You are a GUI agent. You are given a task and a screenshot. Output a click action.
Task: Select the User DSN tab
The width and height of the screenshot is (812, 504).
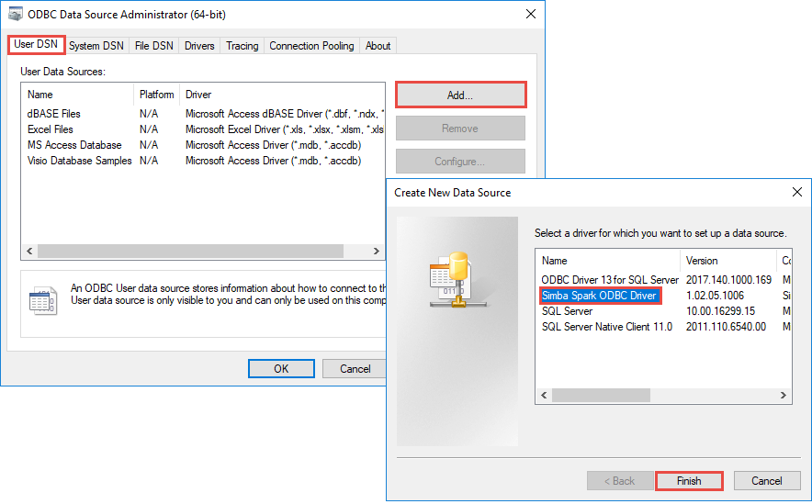click(x=36, y=44)
